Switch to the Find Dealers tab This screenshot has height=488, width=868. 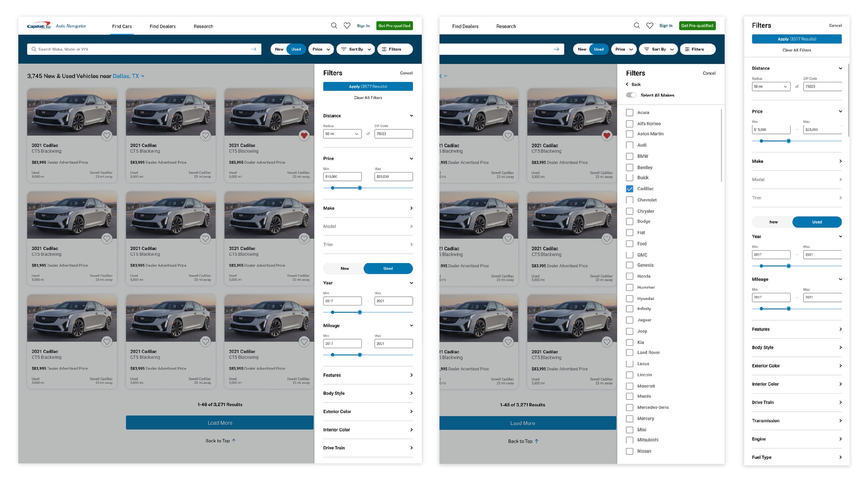pos(162,26)
